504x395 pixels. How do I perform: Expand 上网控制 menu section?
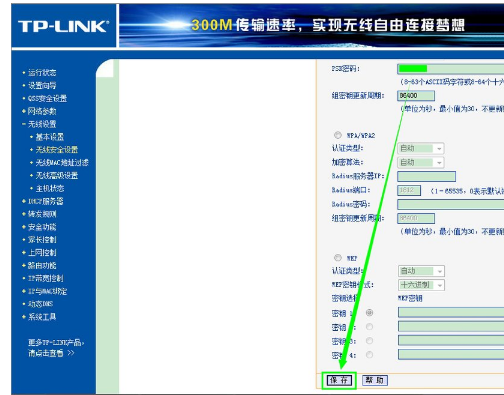[x=42, y=253]
